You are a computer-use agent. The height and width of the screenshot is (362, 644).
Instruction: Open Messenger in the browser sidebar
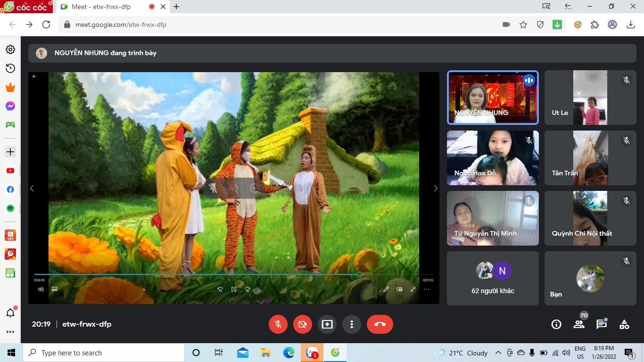point(10,107)
